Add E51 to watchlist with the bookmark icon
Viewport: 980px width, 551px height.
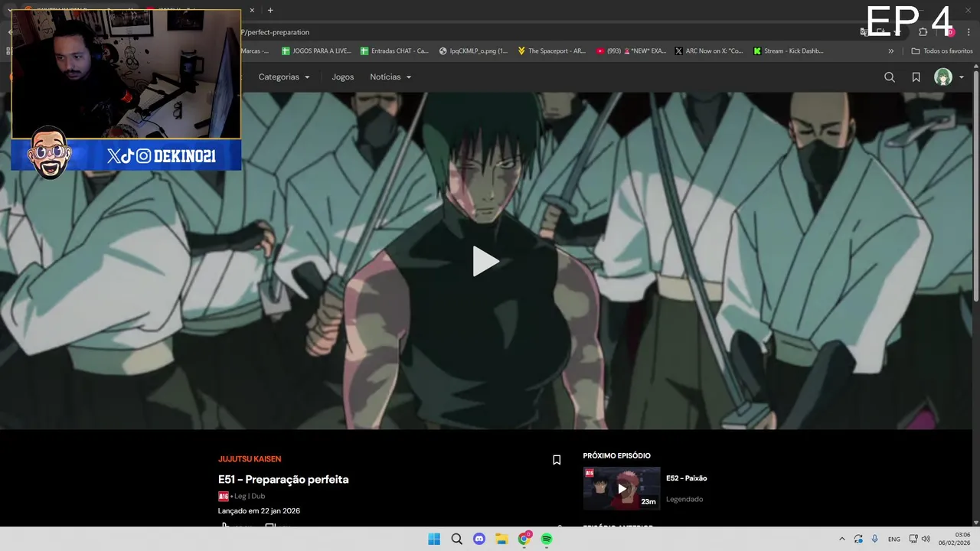click(x=557, y=460)
